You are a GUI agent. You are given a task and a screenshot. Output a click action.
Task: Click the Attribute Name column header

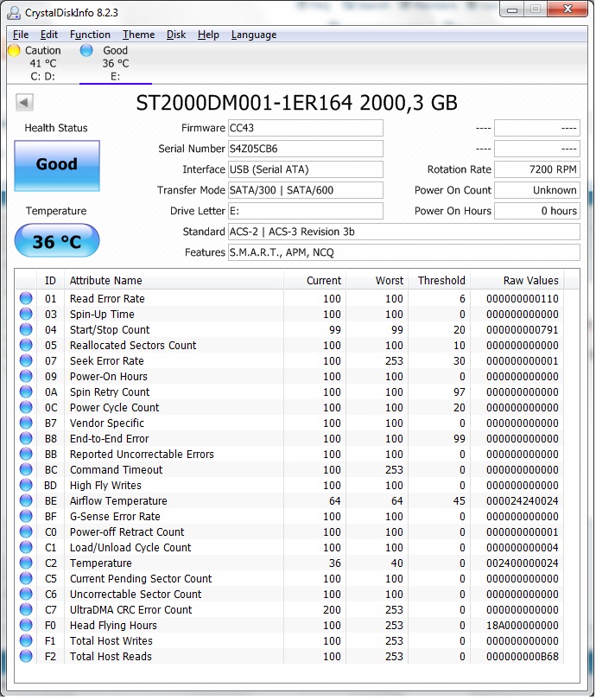[x=174, y=281]
